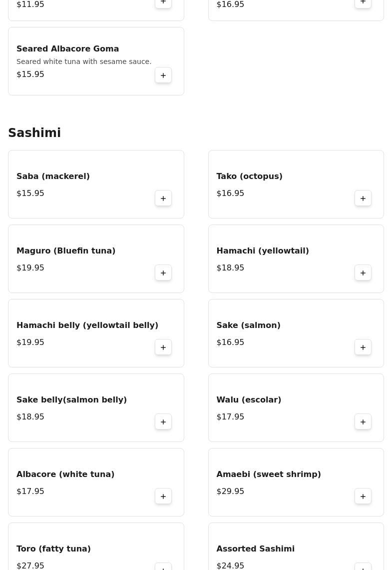Add Sake belly (salmon belly) item

(163, 421)
